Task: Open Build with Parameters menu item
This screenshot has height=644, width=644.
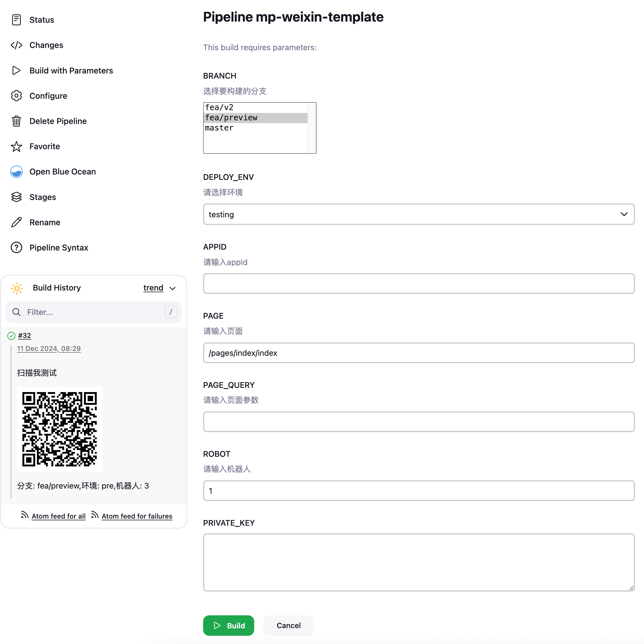Action: coord(71,71)
